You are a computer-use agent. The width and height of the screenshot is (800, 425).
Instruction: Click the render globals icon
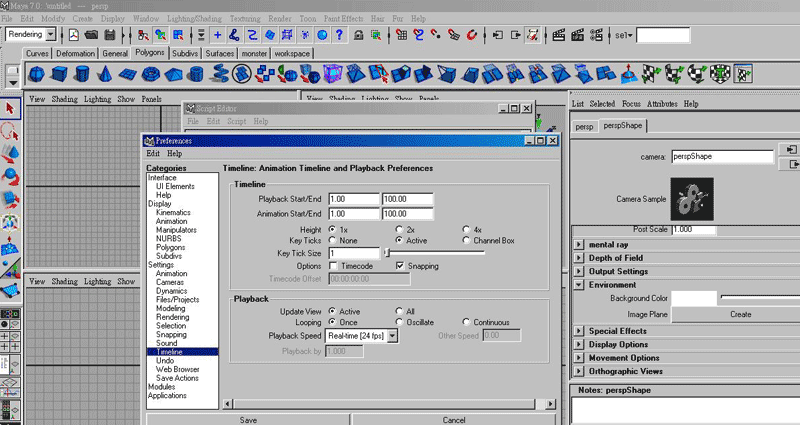click(596, 35)
